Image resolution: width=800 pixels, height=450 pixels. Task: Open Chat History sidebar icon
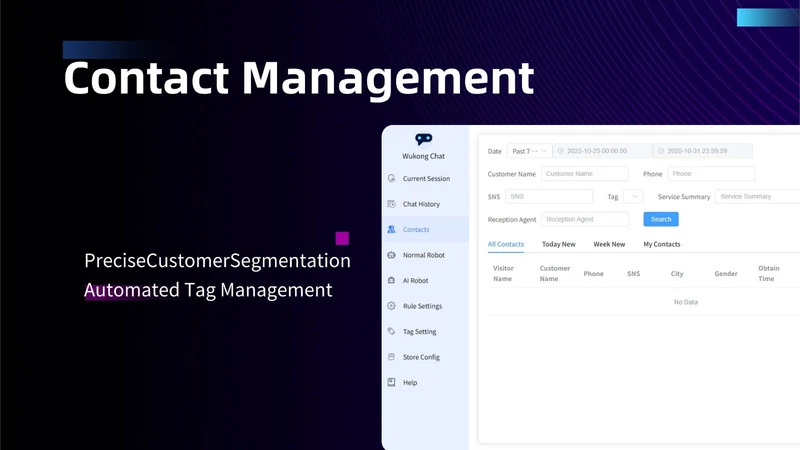click(x=391, y=204)
